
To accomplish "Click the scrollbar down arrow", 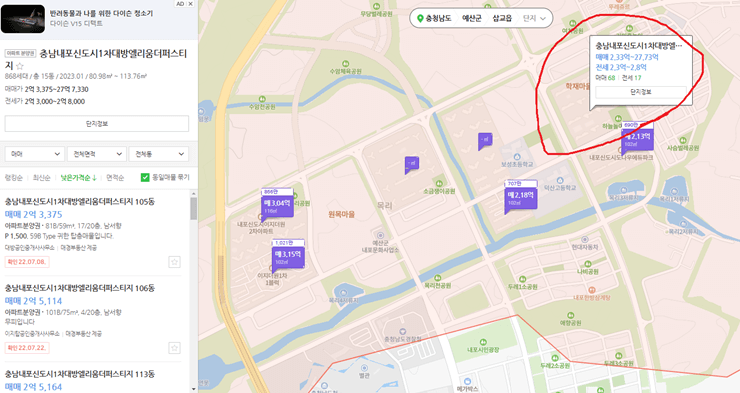I will point(193,389).
